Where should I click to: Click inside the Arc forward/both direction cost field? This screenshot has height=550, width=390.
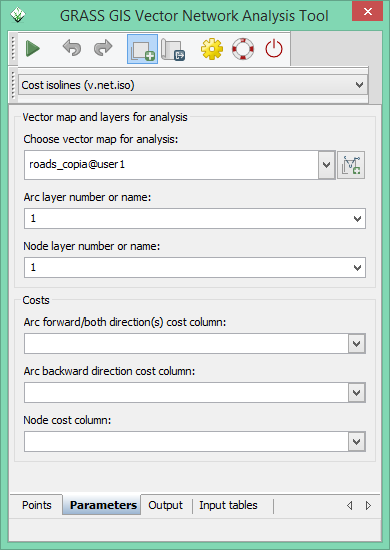186,343
